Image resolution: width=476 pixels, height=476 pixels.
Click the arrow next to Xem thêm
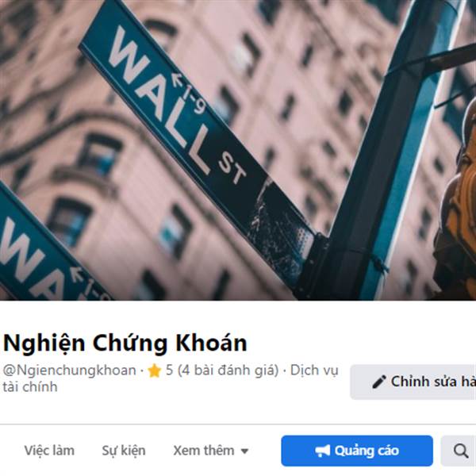pos(244,451)
